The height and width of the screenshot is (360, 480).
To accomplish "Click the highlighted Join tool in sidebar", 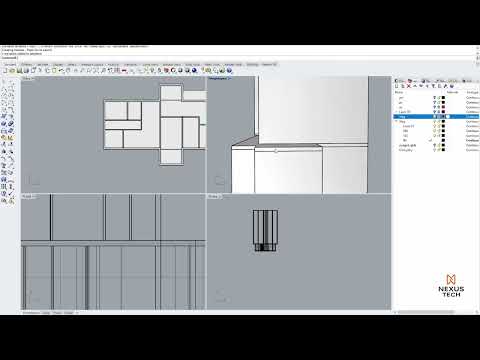I will click(4, 138).
